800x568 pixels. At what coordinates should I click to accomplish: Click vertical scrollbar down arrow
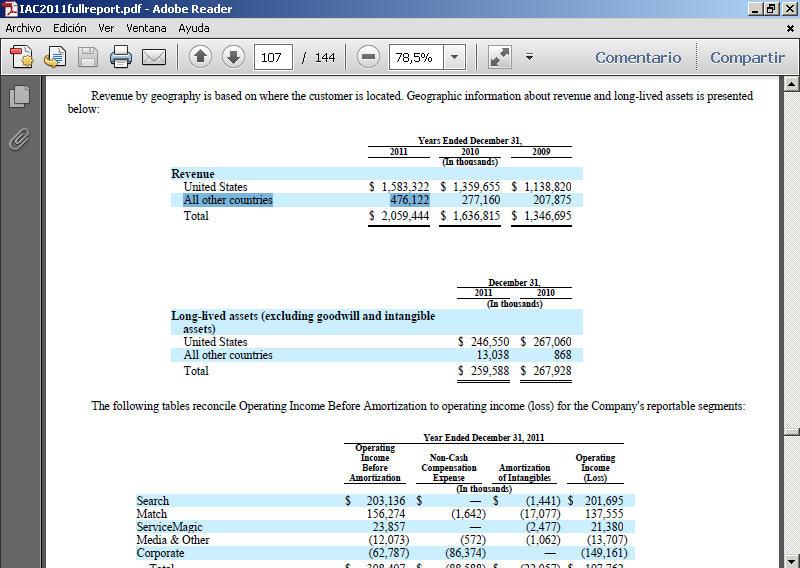point(791,560)
